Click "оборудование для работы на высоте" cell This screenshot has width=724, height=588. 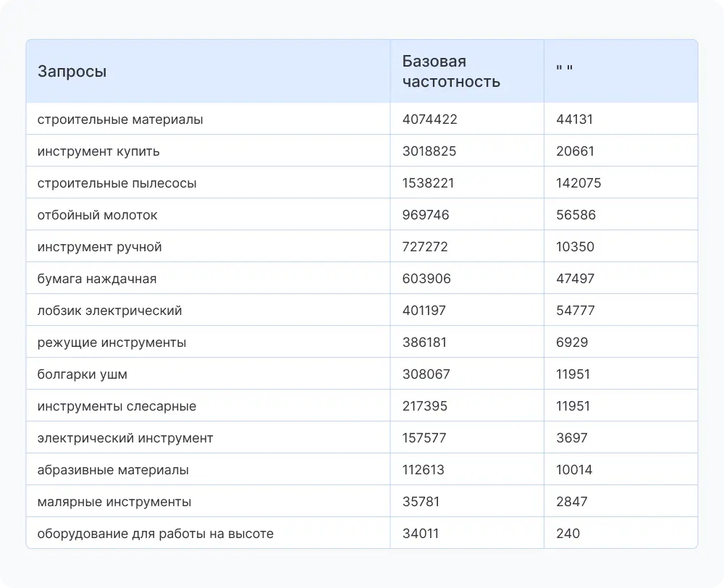(156, 534)
